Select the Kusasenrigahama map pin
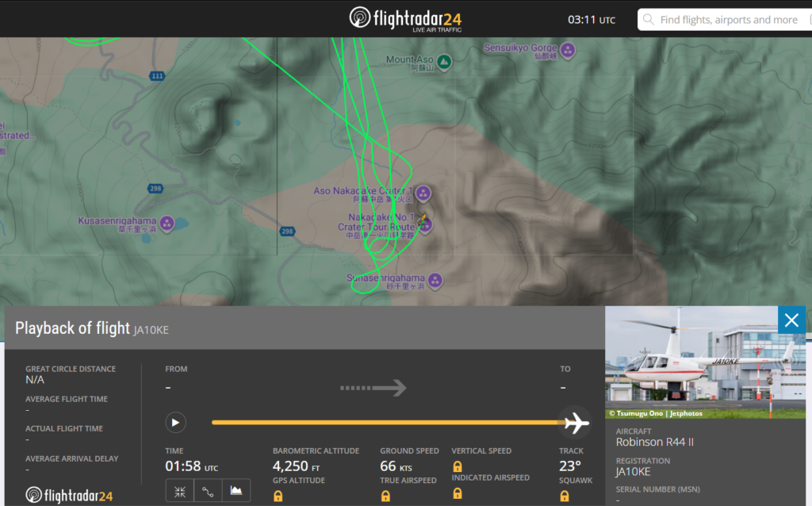The height and width of the screenshot is (506, 812). coord(167,223)
